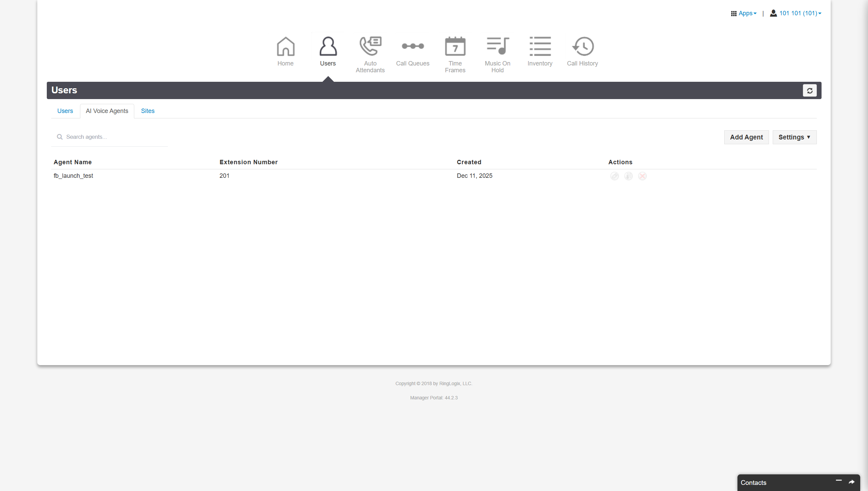This screenshot has height=491, width=868.
Task: Open Time Frames calendar icon
Action: pos(455,54)
